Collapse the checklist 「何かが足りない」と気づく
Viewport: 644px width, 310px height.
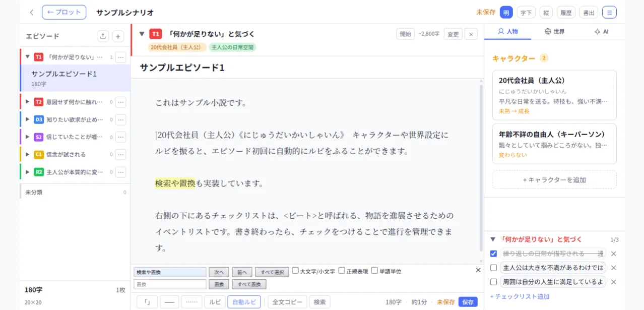(x=492, y=239)
